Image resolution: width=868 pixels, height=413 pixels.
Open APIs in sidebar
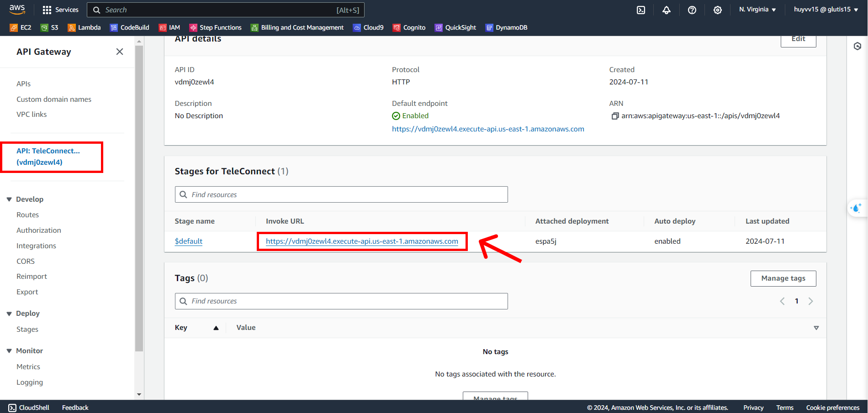point(24,84)
